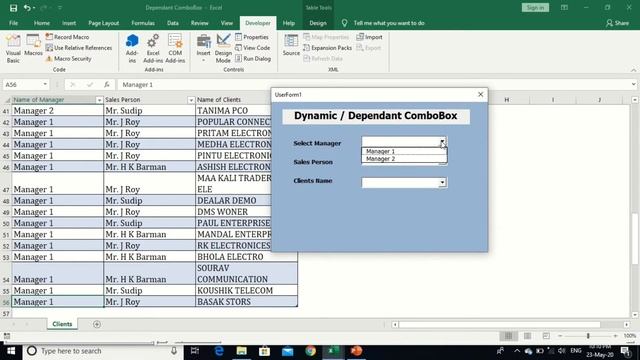Open control Properties
Image resolution: width=640 pixels, height=360 pixels.
point(252,37)
